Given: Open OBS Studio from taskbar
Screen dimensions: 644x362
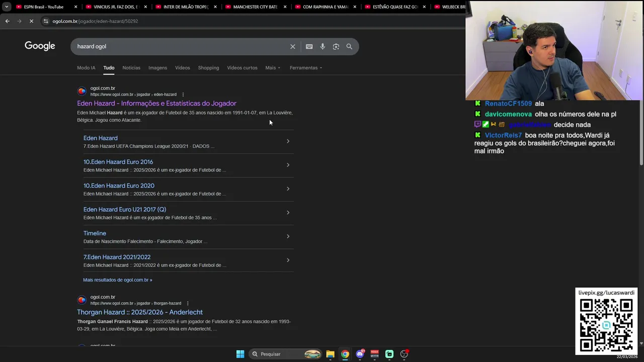Looking at the screenshot, I should [404, 354].
